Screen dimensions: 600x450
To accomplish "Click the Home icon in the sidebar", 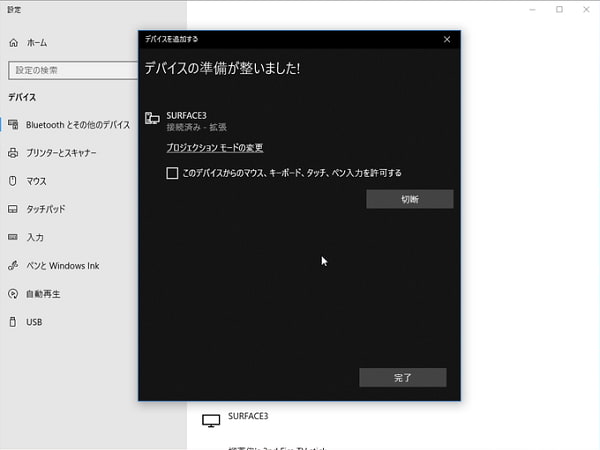I will point(13,43).
